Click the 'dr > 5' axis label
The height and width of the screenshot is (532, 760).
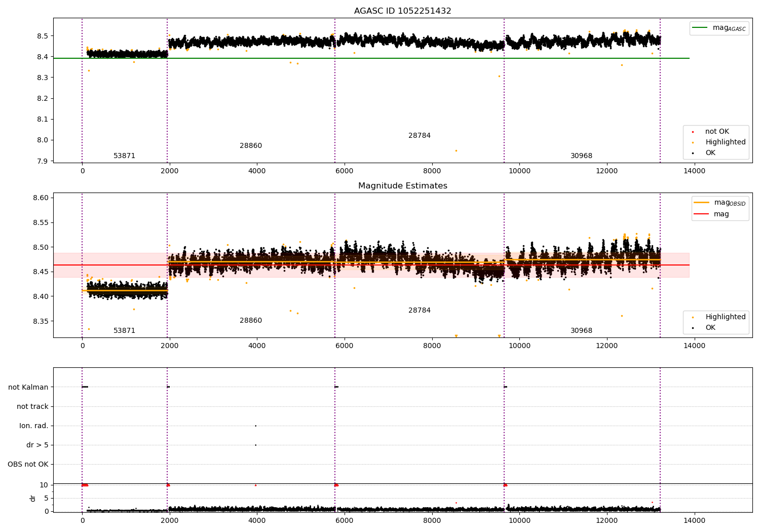point(37,445)
